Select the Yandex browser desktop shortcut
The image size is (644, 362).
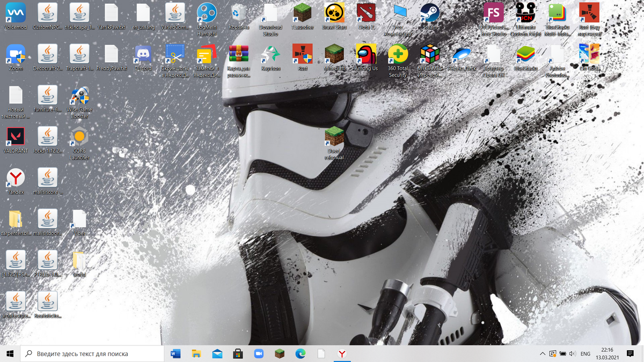16,181
